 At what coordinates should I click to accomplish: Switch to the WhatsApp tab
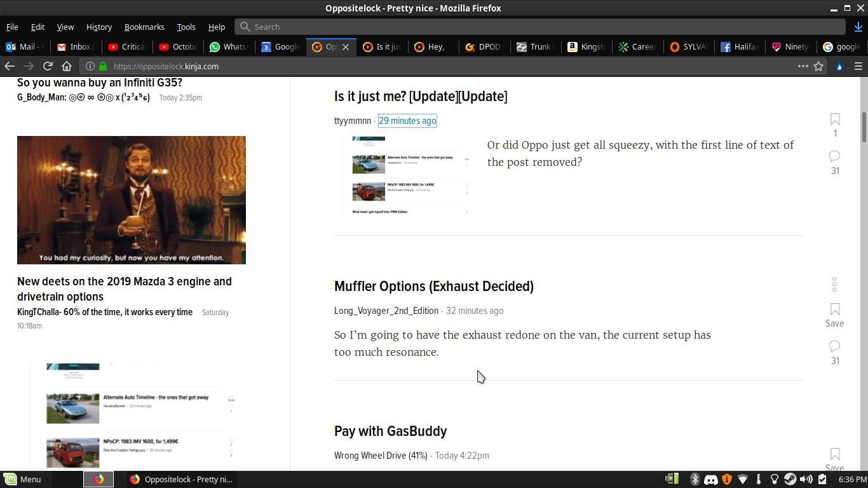pyautogui.click(x=228, y=47)
